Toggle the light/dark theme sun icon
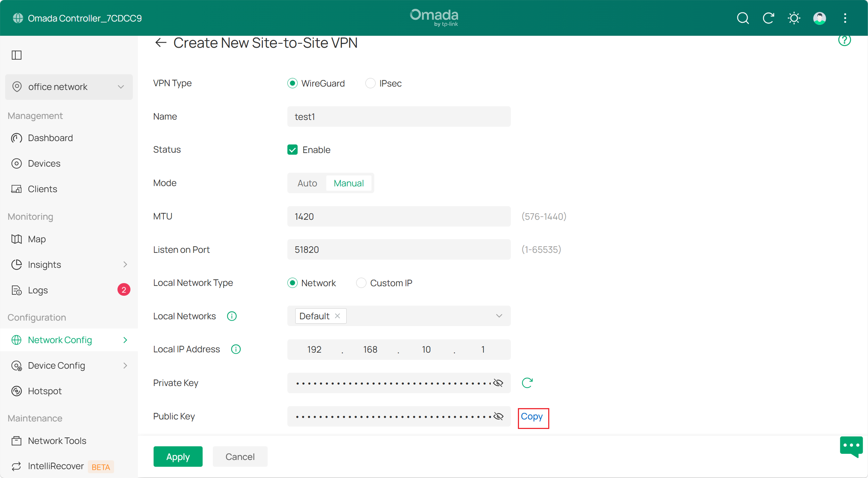The width and height of the screenshot is (868, 478). pyautogui.click(x=794, y=18)
